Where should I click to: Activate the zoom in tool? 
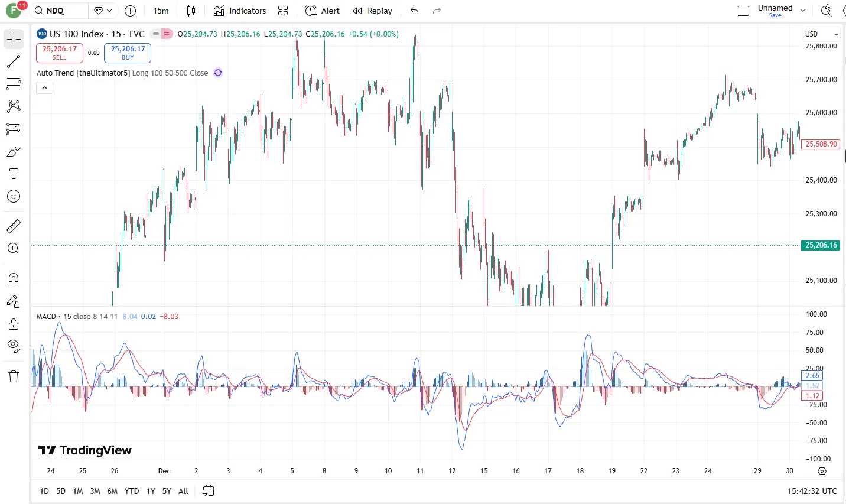[x=14, y=249]
